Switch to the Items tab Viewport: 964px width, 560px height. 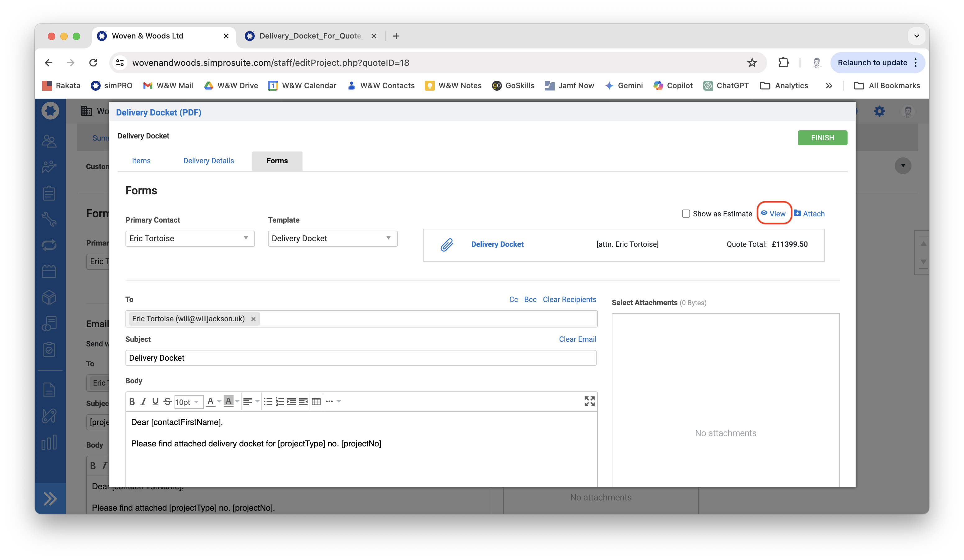tap(141, 161)
